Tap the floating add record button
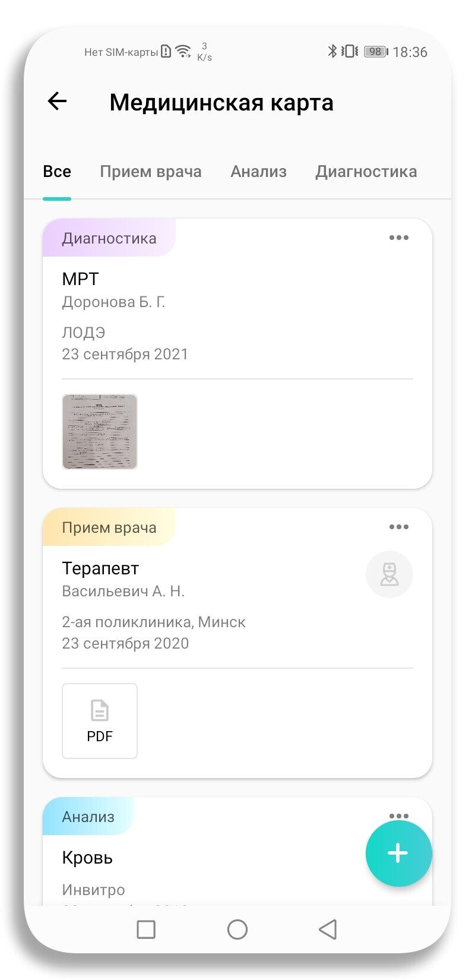The height and width of the screenshot is (980, 475). point(398,853)
